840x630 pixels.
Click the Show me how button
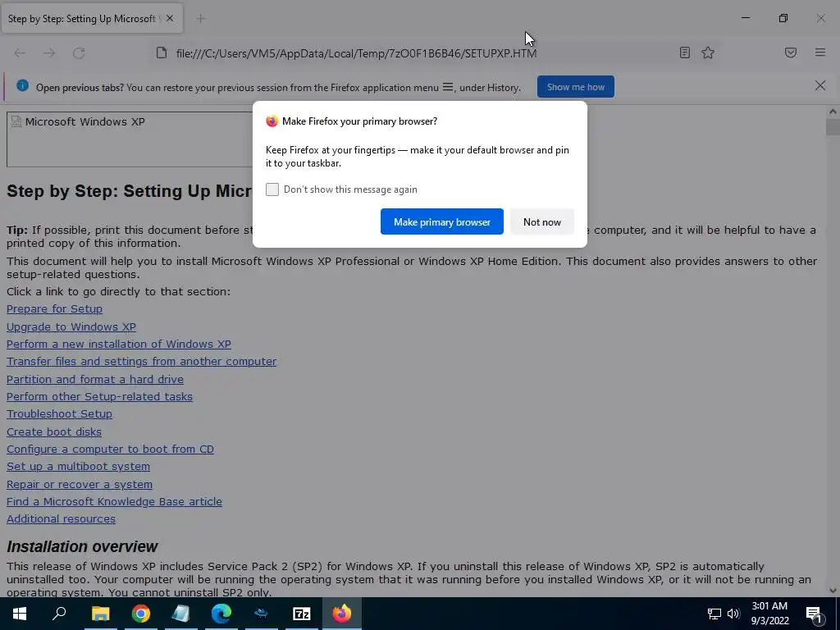(576, 87)
